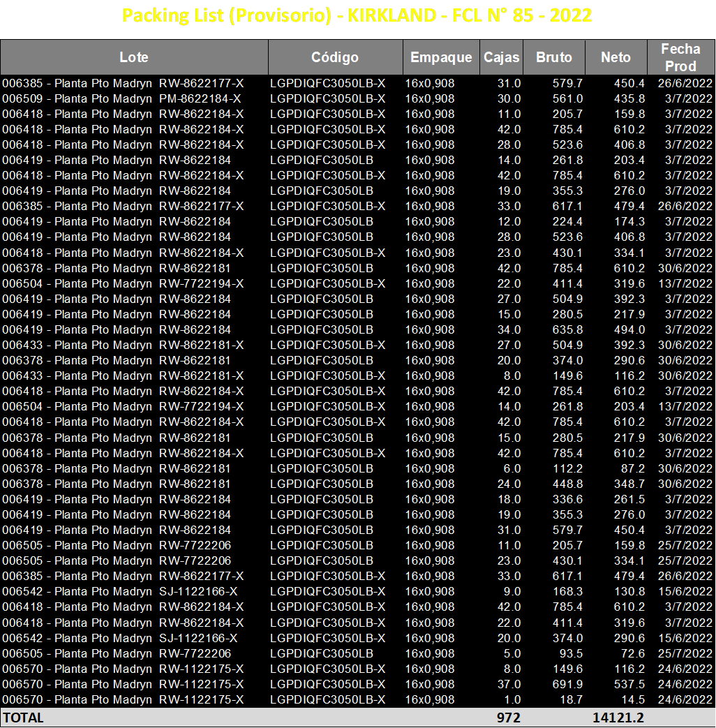
Task: Click the Empaque column header
Action: [x=441, y=57]
